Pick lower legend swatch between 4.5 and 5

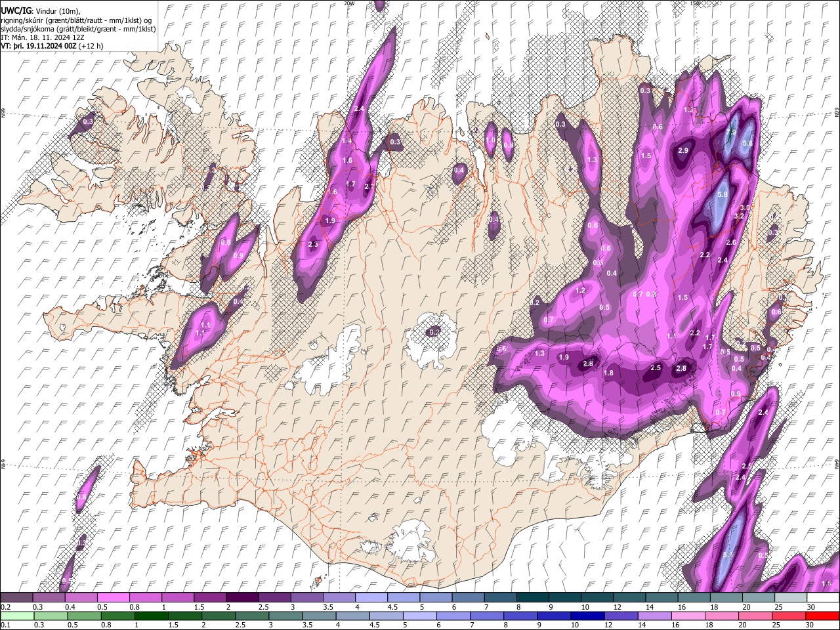[x=386, y=616]
